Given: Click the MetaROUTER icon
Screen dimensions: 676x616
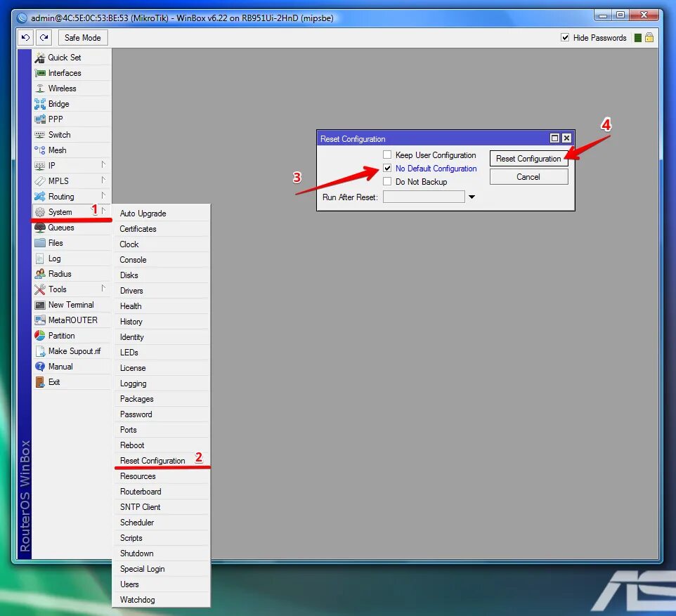Looking at the screenshot, I should click(39, 320).
